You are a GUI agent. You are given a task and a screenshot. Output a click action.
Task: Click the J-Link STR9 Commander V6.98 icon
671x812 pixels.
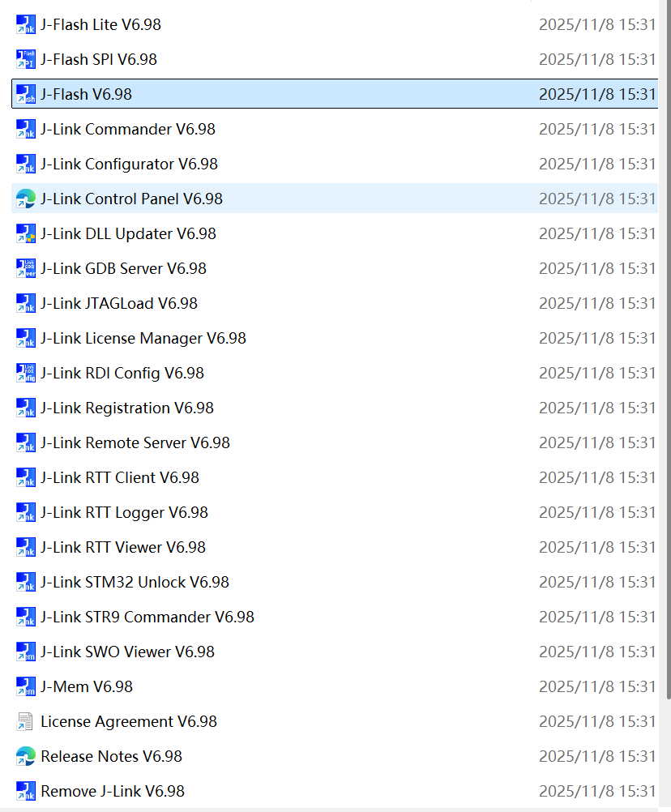click(26, 618)
